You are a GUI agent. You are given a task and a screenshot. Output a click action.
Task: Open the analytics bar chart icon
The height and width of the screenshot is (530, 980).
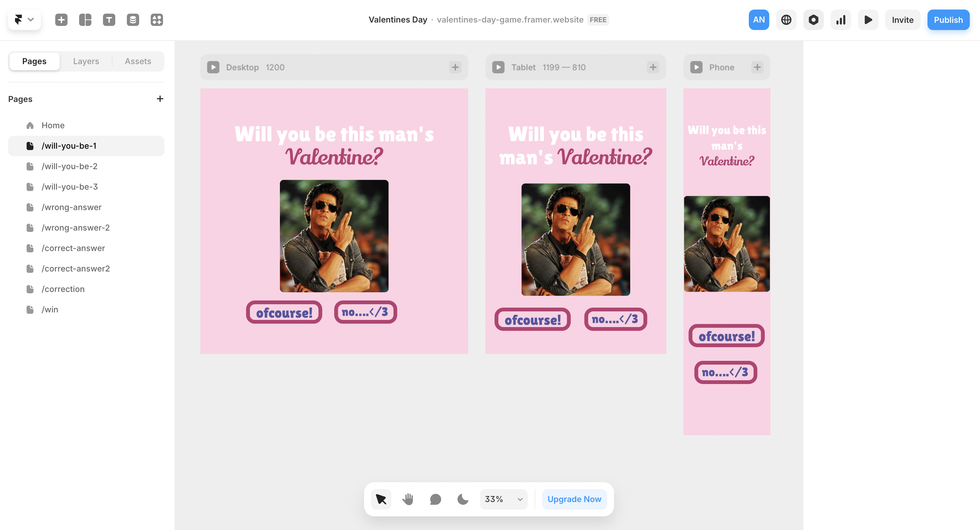[841, 20]
